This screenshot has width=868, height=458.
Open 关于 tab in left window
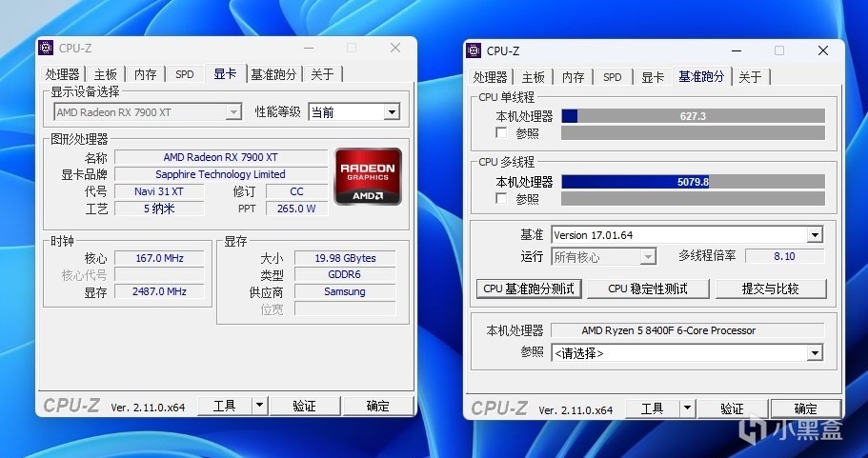tap(322, 74)
